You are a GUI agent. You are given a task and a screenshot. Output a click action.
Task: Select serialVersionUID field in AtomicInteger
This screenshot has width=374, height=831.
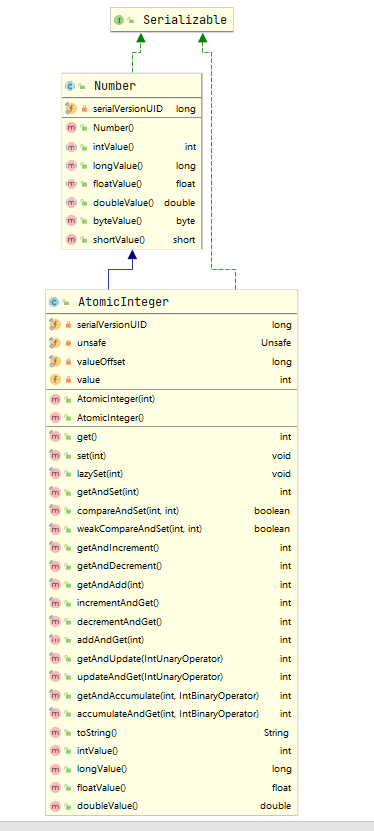tap(172, 325)
